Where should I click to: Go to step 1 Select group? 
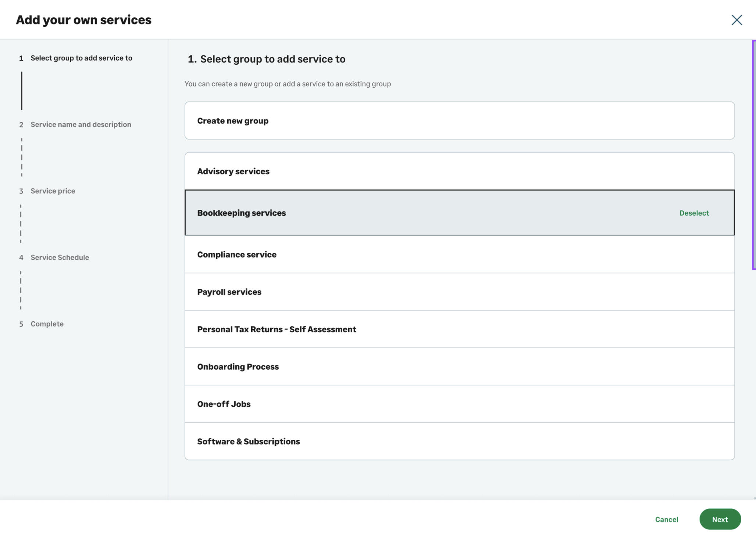point(81,58)
